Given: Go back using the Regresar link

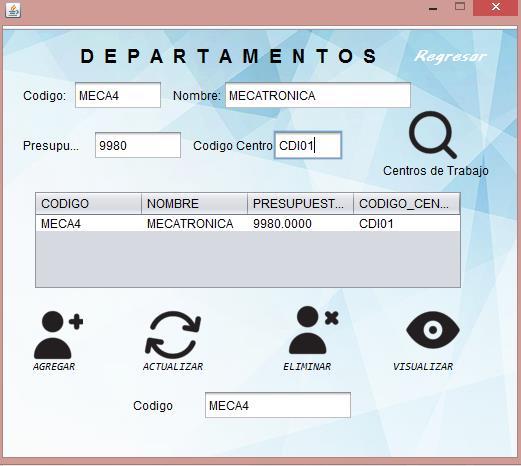Looking at the screenshot, I should (450, 56).
